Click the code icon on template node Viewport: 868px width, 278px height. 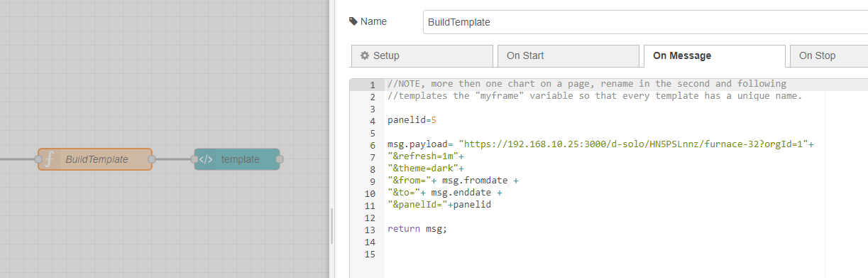click(x=205, y=159)
